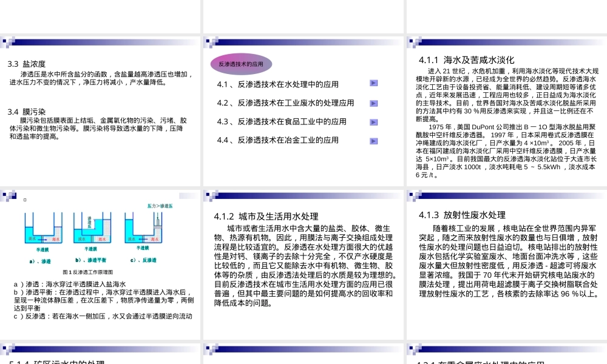Click diagram label b)、渗透平衡
This screenshot has height=364, width=607.
(90, 260)
